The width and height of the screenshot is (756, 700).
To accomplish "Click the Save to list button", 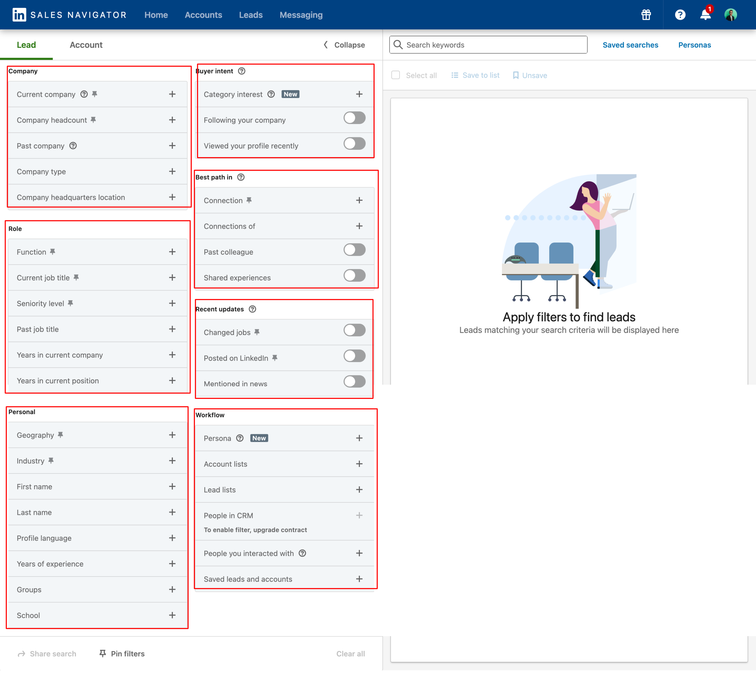I will pos(475,75).
